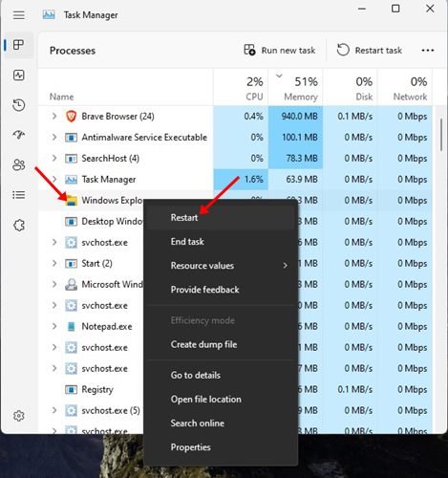Open Task Manager settings gear icon
Viewport: 448px width, 478px height.
point(19,416)
